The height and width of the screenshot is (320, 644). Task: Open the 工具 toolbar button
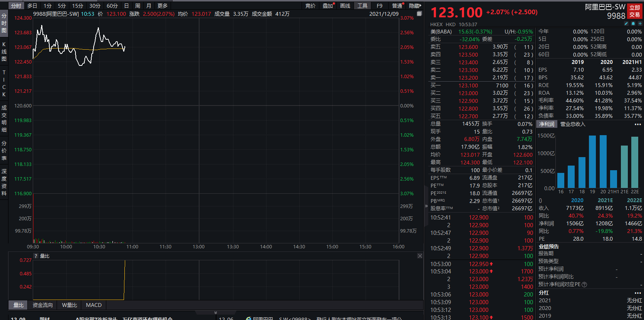(x=362, y=6)
